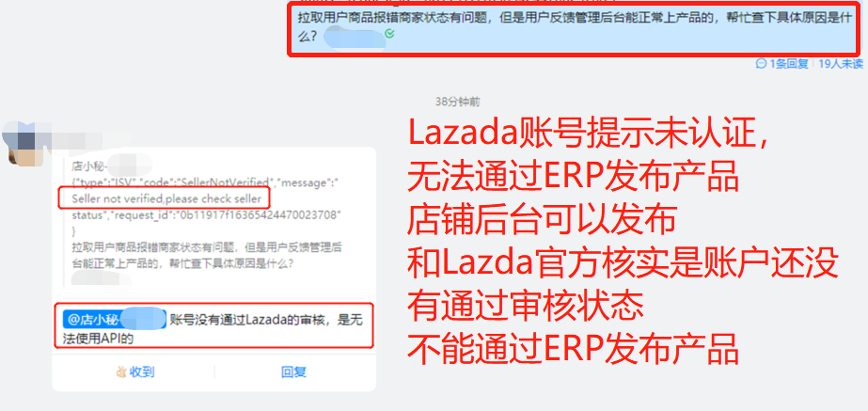
Task: Select the @店小秘 mention tag
Action: coord(115,320)
